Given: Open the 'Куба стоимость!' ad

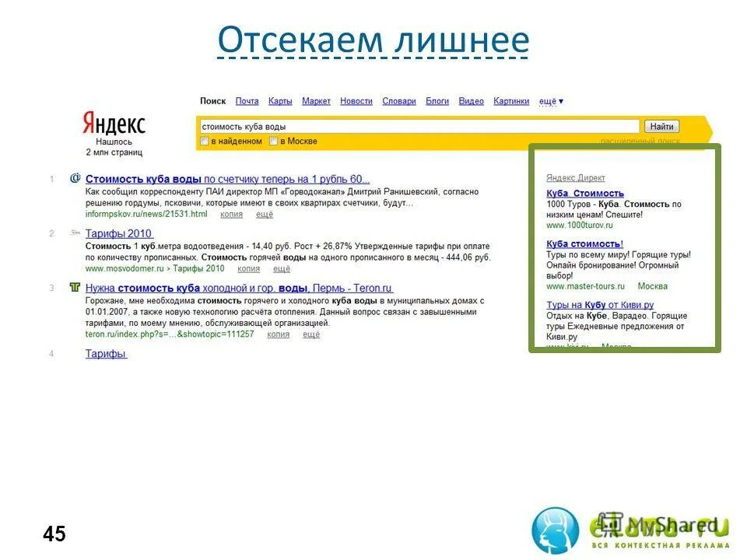Looking at the screenshot, I should [584, 243].
